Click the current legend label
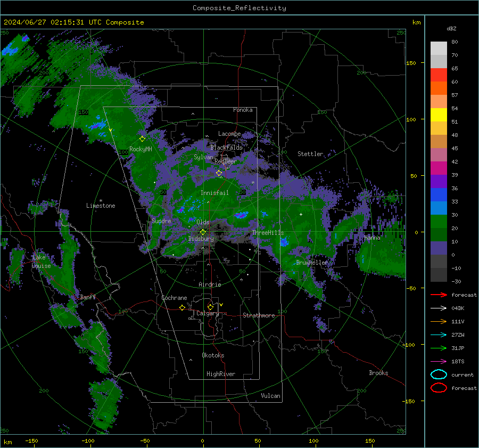Viewport: 479px width, 448px height. tap(463, 375)
